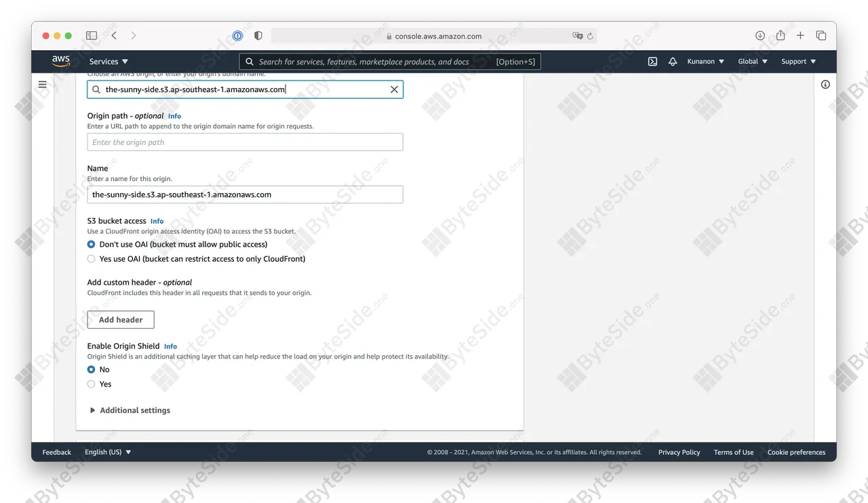Open Safari downloads icon

click(760, 35)
